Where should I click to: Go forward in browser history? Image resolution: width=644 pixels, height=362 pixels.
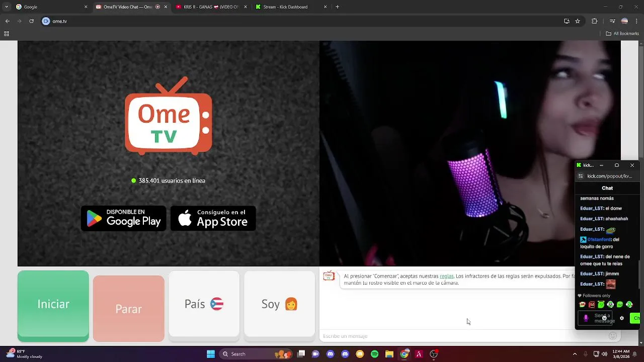19,21
